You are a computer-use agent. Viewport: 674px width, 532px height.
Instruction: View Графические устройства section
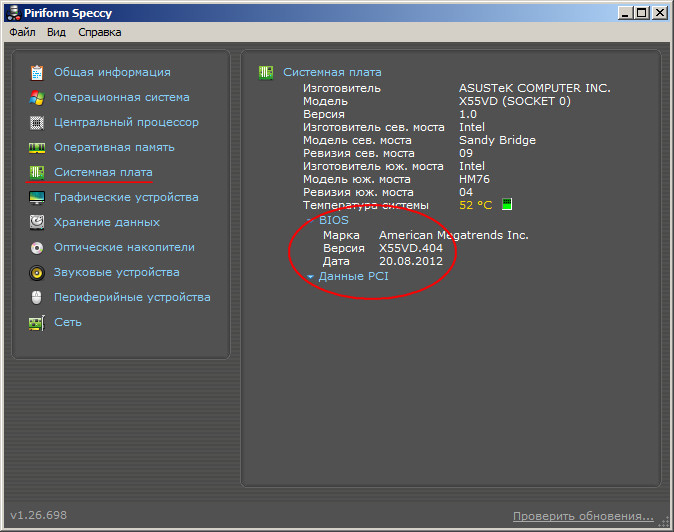[126, 197]
